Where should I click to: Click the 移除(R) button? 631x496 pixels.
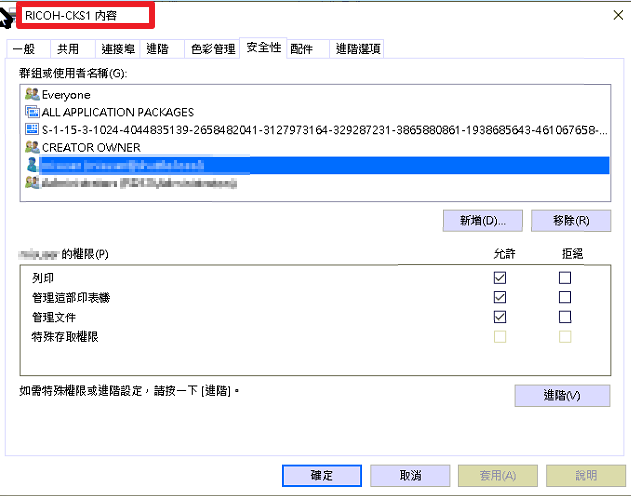571,220
